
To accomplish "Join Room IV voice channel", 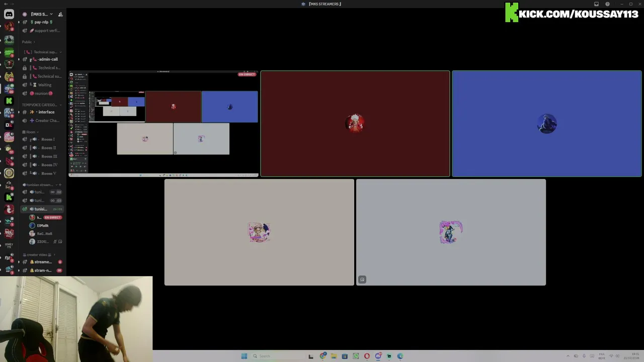I will 42,165.
